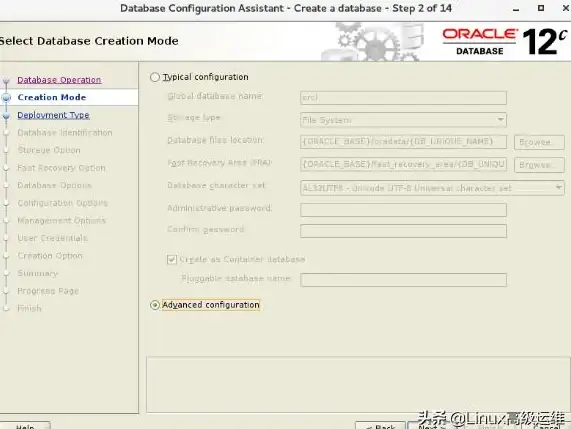
Task: Click the Oracle Database 12c logo
Action: point(505,42)
